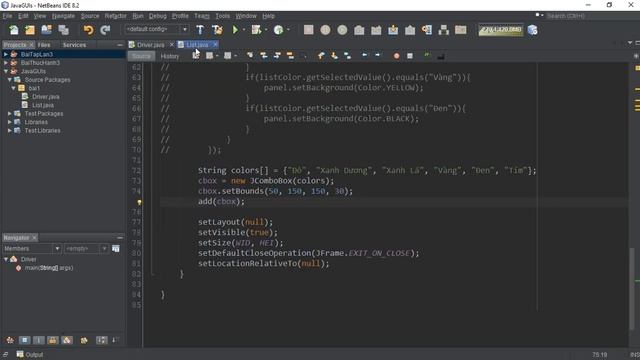Toggle the Sort by Source navigator button
640x360 pixels.
pos(115,340)
